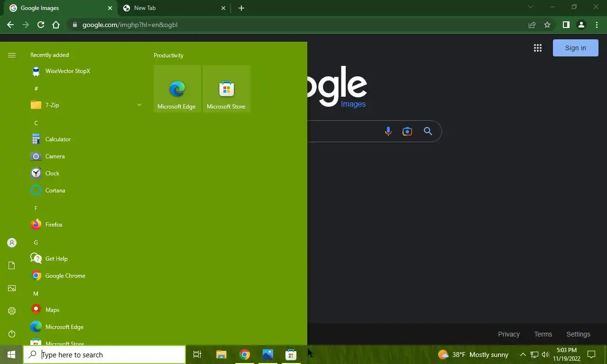
Task: Click the Power icon in Start
Action: [x=12, y=334]
